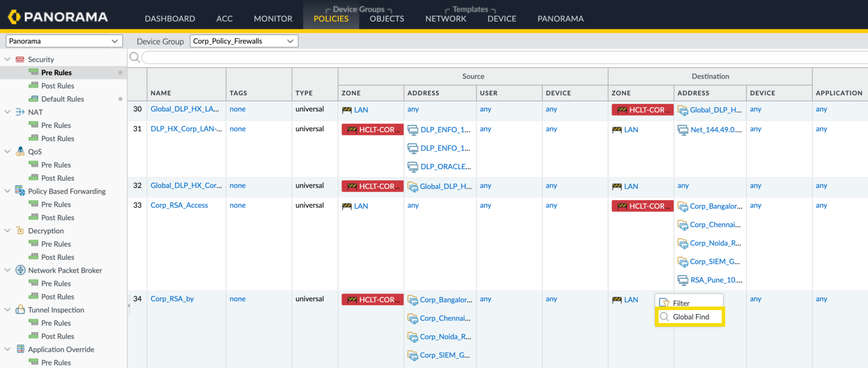Collapse the Security tree section
This screenshot has width=868, height=368.
click(7, 59)
